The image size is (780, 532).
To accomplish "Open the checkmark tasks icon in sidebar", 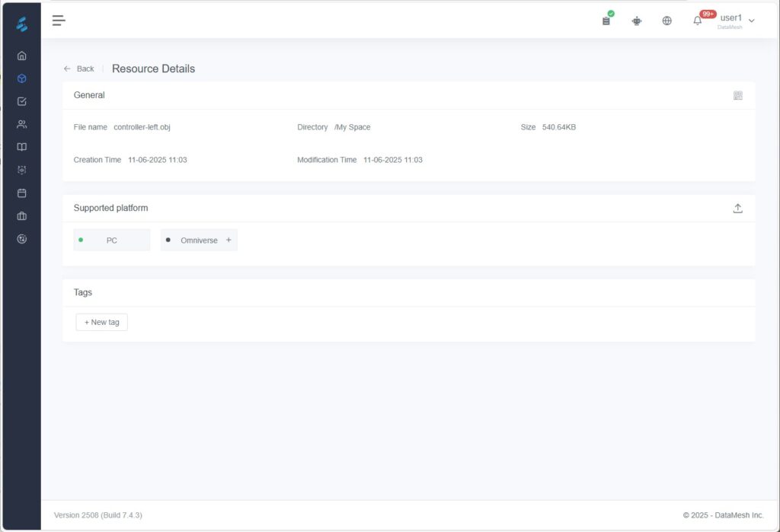I will click(x=22, y=101).
